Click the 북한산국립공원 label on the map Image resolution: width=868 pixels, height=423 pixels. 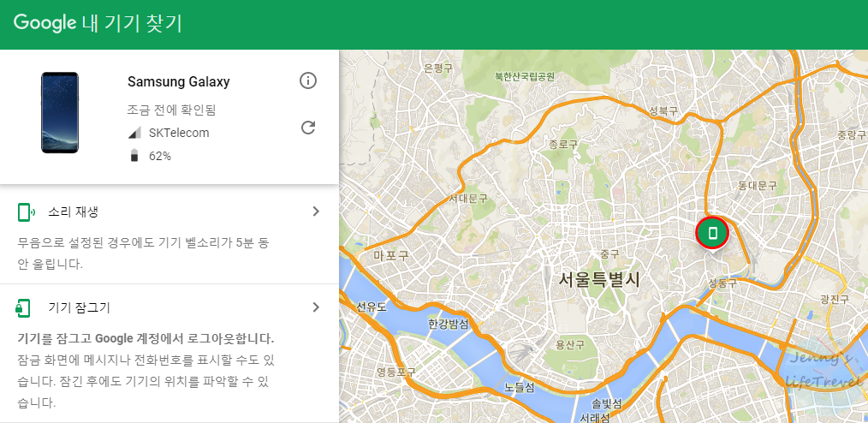click(x=524, y=76)
